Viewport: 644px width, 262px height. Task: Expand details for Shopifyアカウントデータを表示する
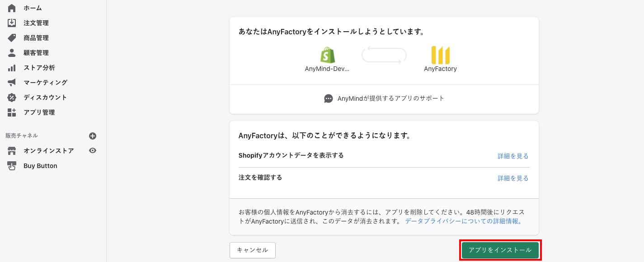(512, 156)
